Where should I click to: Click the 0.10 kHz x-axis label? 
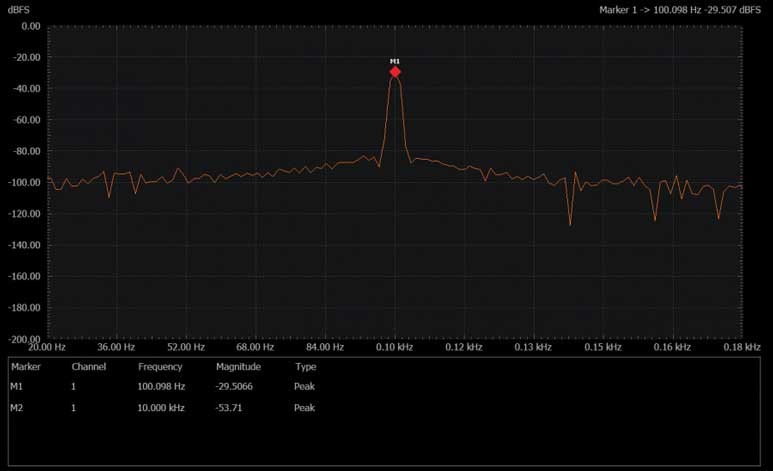coord(394,348)
